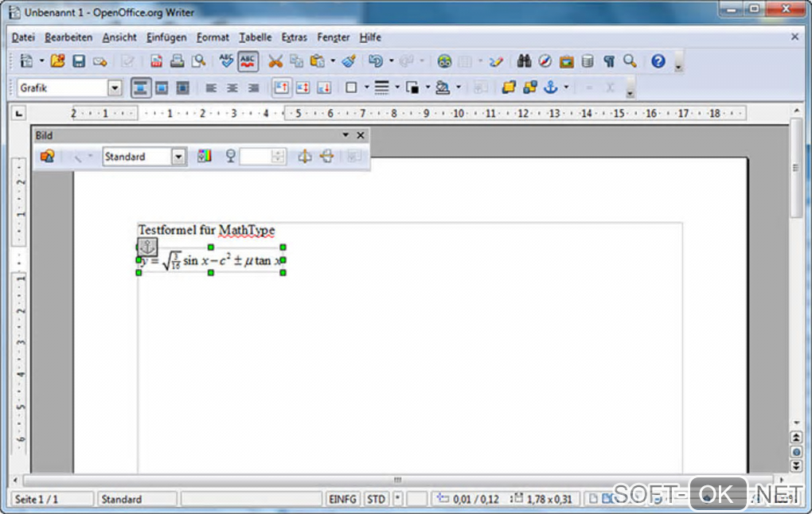The height and width of the screenshot is (514, 812).
Task: Open OpenOffice.org Help question mark icon
Action: coord(658,61)
